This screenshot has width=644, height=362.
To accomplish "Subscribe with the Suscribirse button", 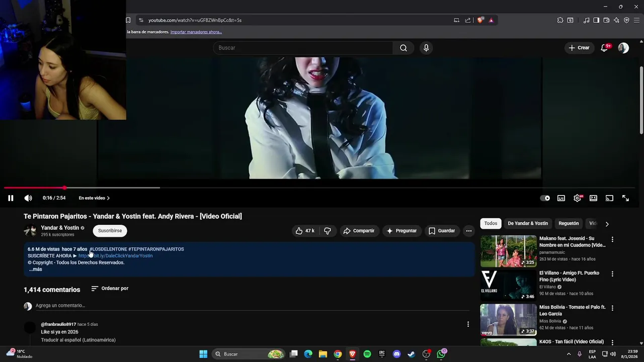I will click(x=110, y=231).
